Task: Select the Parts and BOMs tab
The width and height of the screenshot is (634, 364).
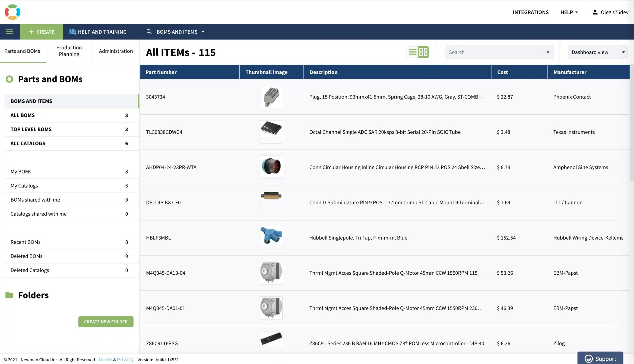Action: [23, 51]
